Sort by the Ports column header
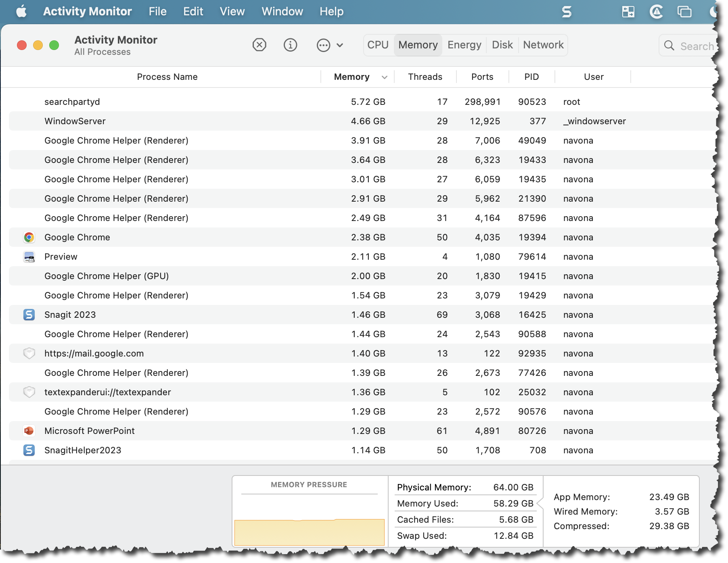 tap(482, 77)
